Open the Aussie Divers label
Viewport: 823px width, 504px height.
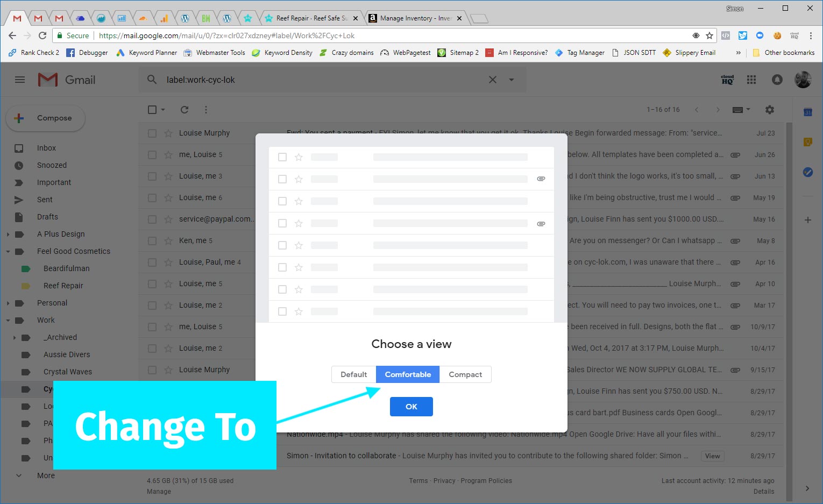click(67, 354)
